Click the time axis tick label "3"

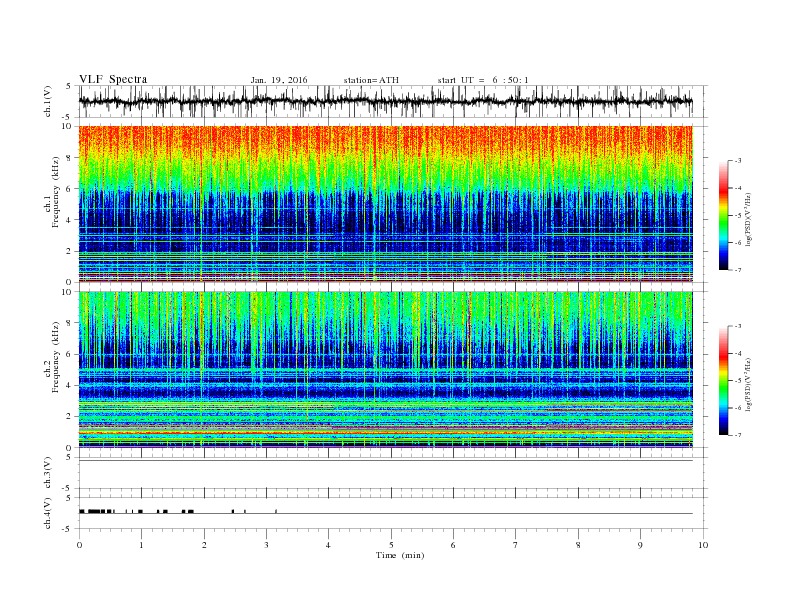click(x=266, y=545)
